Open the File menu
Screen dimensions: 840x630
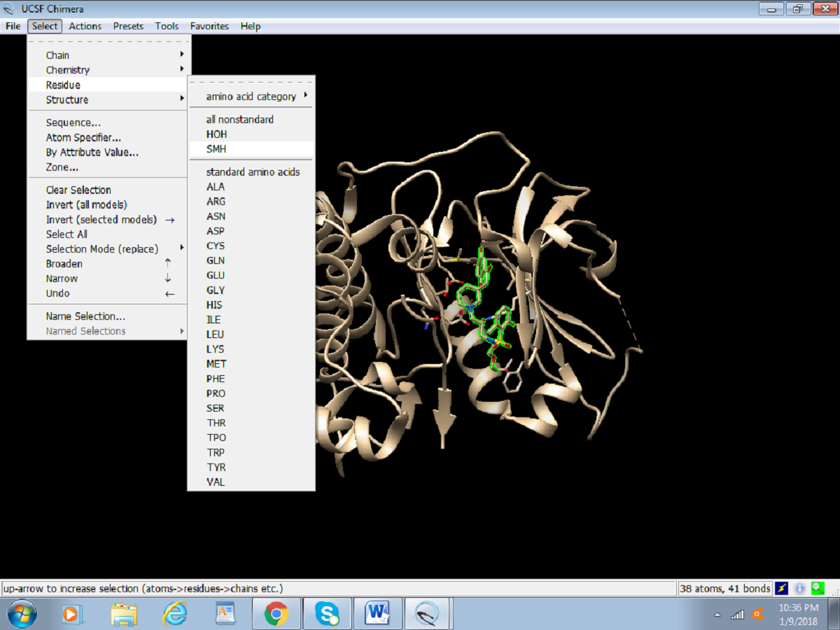pos(13,26)
